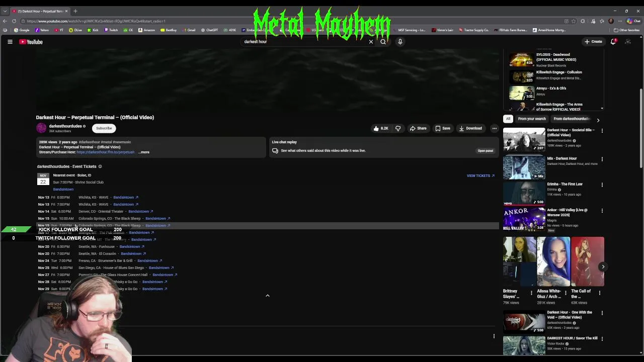This screenshot has height=362, width=644.
Task: Subscribe to darkesthourdudes
Action: pos(104,128)
